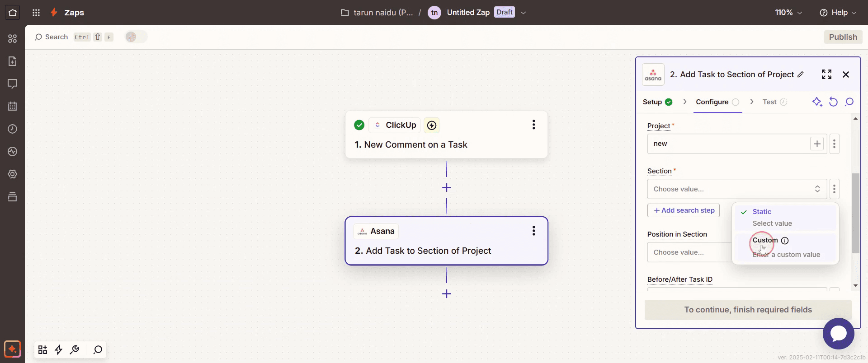Click the plus button in Project field
Image resolution: width=868 pixels, height=363 pixels.
tap(817, 144)
